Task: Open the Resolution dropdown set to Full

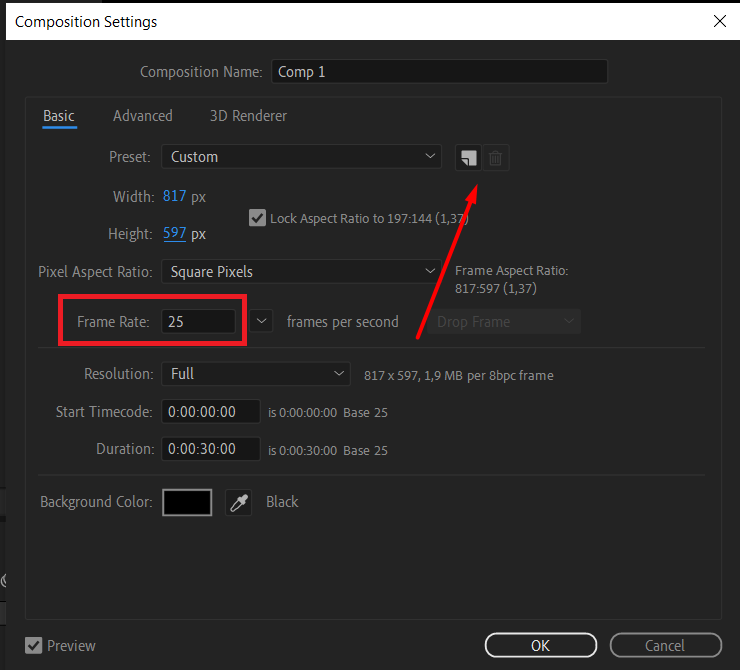Action: 256,374
